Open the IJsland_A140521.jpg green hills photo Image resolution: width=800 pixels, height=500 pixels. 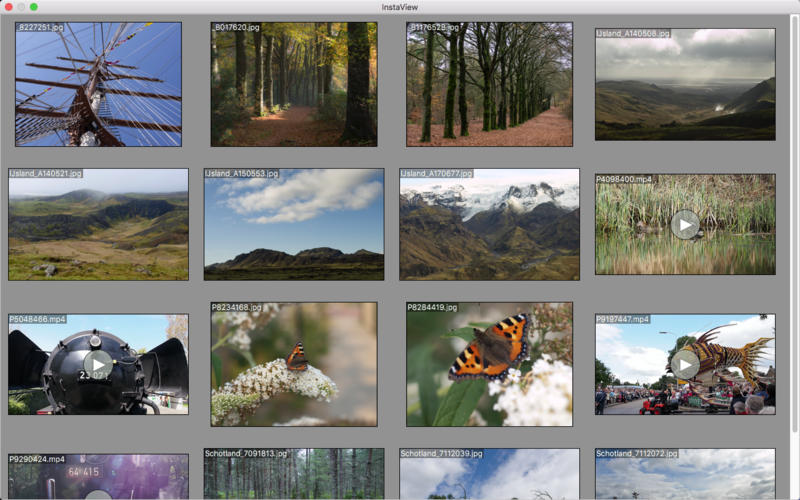point(98,224)
